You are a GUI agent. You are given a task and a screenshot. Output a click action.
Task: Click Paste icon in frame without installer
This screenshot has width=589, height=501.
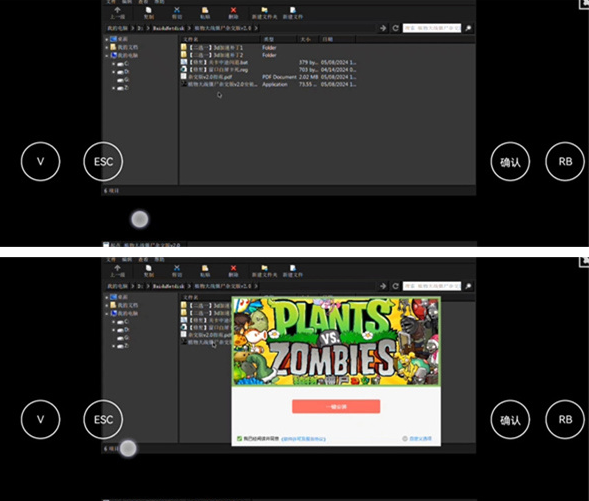(x=205, y=10)
